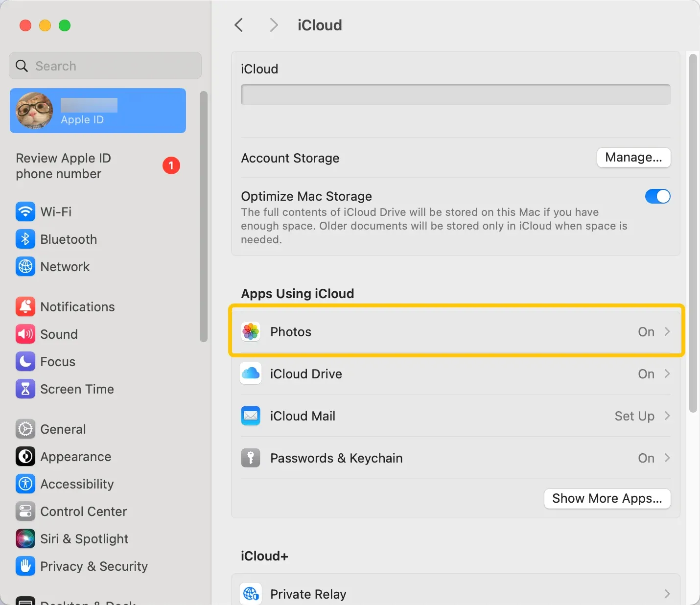700x605 pixels.
Task: Click the iCloud Mail envelope icon
Action: [251, 416]
